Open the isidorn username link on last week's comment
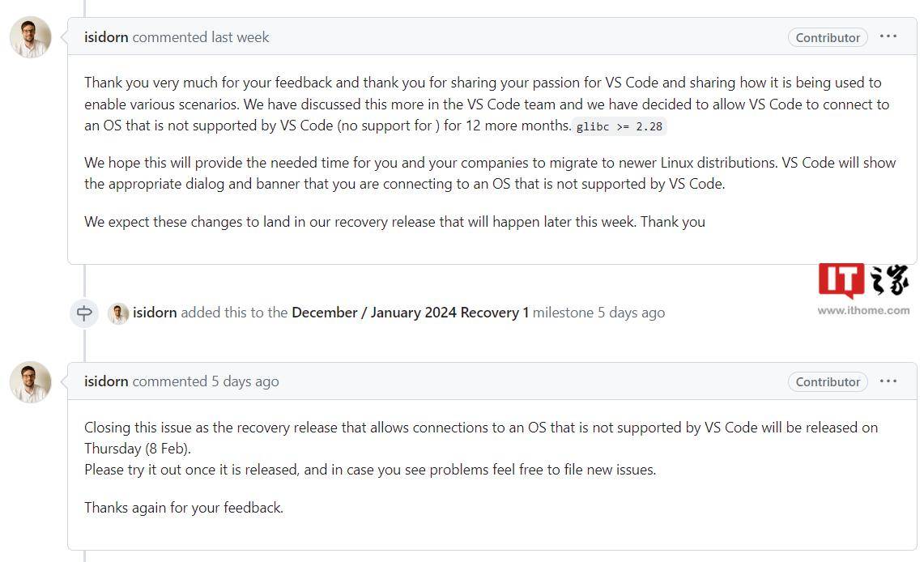 106,37
